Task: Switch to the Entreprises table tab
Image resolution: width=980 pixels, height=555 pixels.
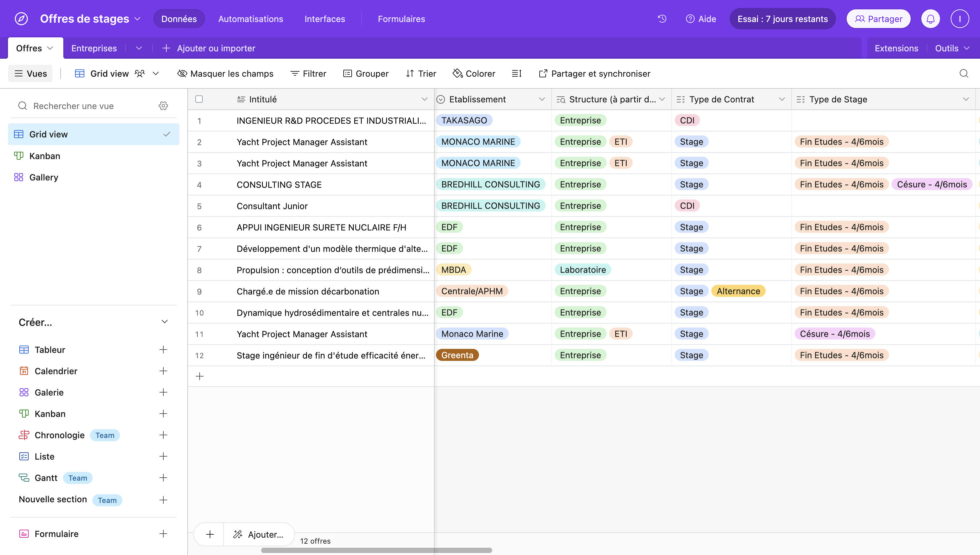Action: (94, 48)
